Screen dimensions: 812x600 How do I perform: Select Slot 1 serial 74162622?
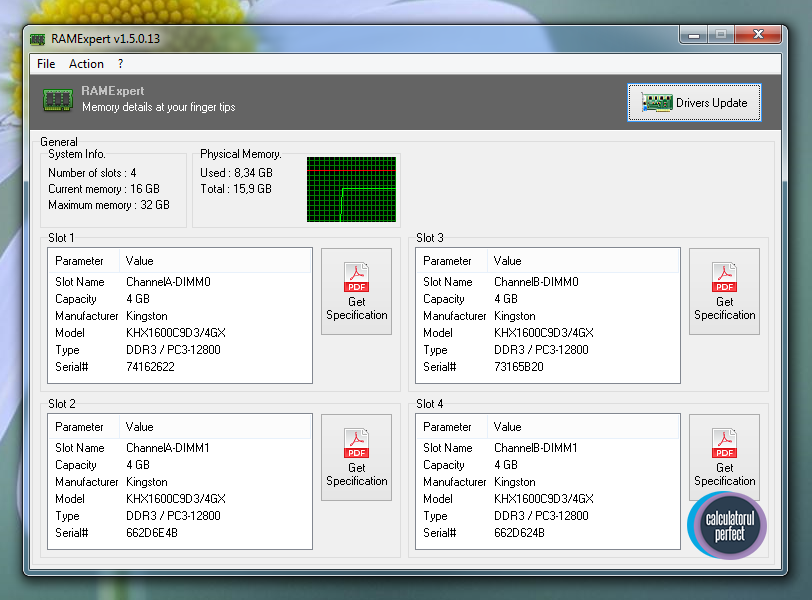(150, 367)
